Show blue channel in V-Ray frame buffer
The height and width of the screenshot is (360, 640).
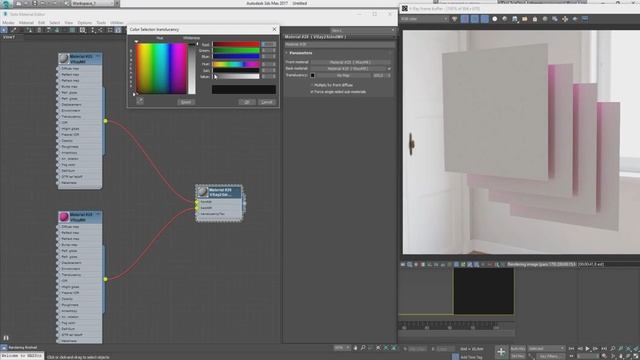coord(484,19)
